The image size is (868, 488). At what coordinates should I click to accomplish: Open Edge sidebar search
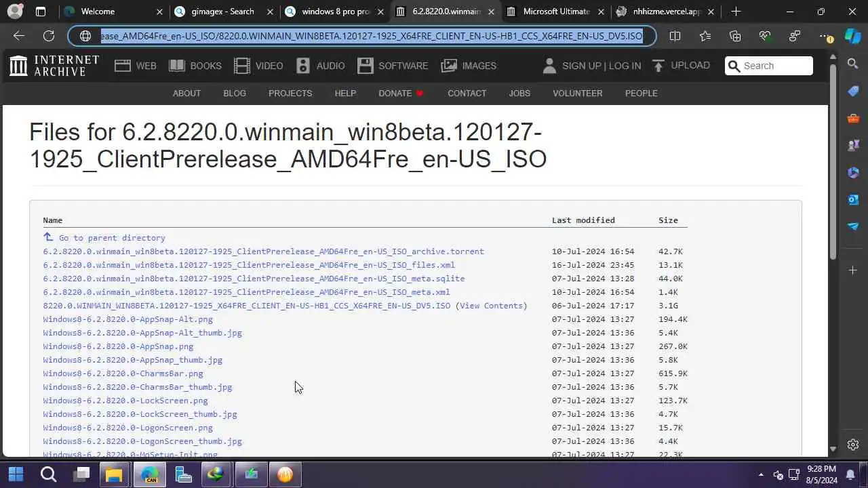pos(853,64)
